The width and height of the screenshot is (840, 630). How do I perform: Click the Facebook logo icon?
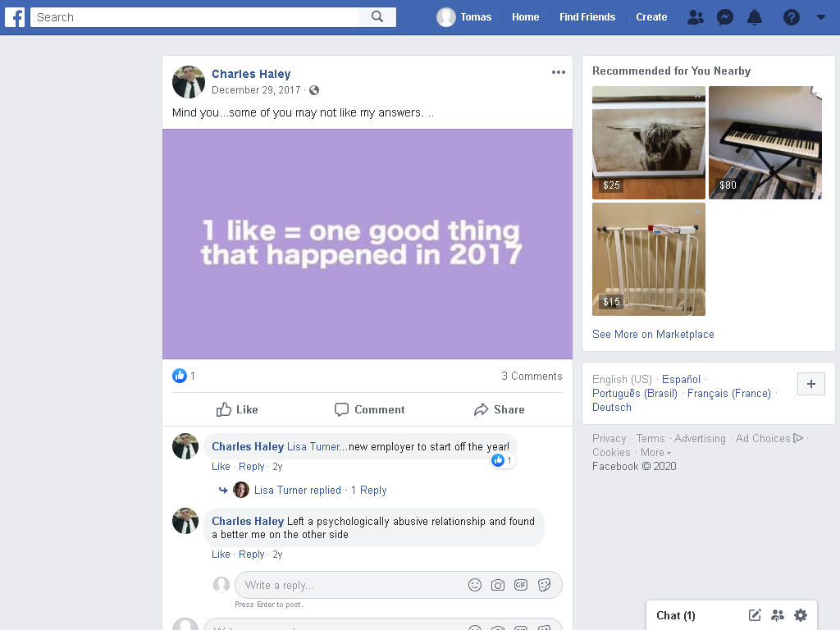(15, 17)
